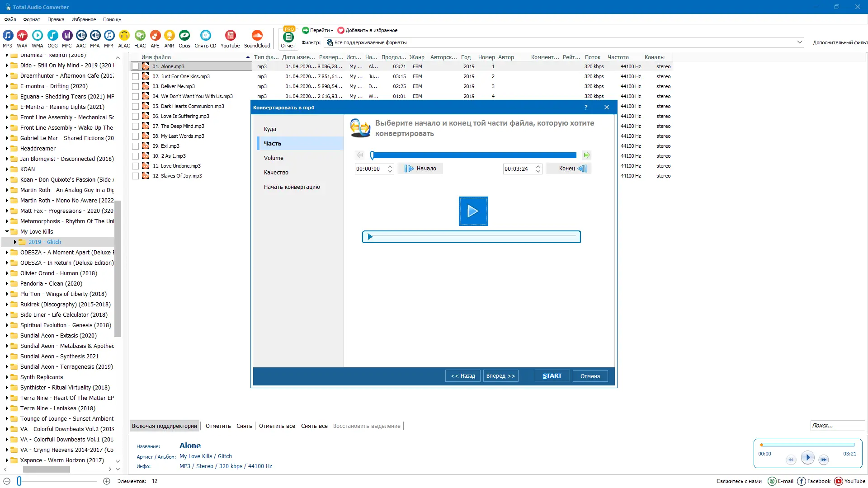Click the Снять CD disc icon

click(205, 36)
